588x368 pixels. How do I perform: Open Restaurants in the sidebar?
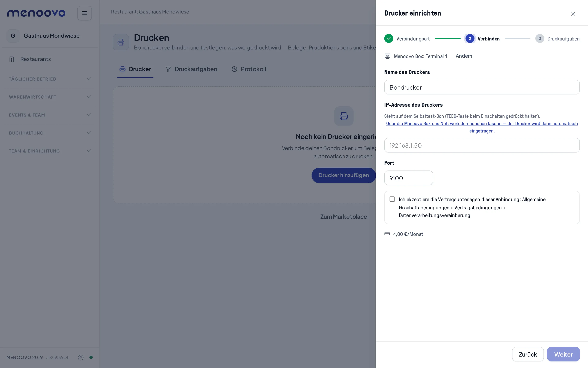click(50, 59)
